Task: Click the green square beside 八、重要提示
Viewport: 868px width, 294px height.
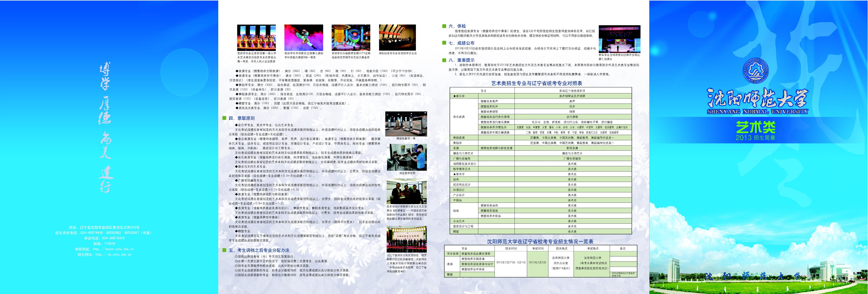Action: 444,60
